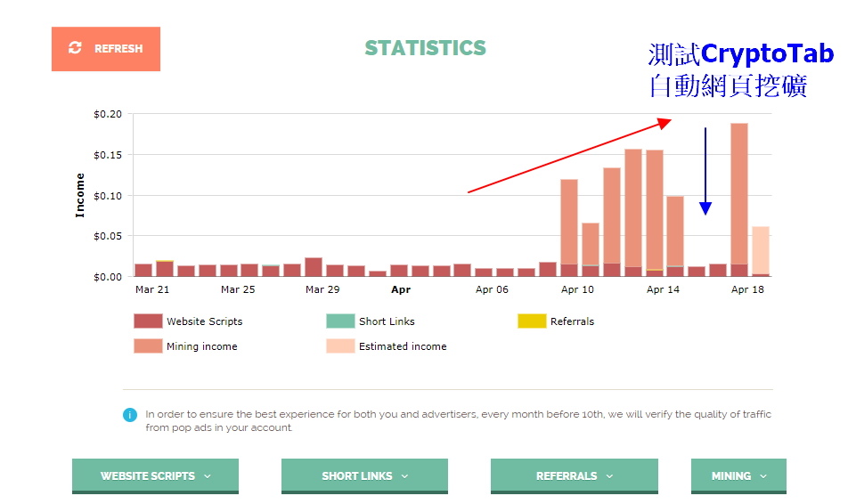Viewport: 848px width, 504px height.
Task: Expand the Short Links dropdown button
Action: coord(364,476)
